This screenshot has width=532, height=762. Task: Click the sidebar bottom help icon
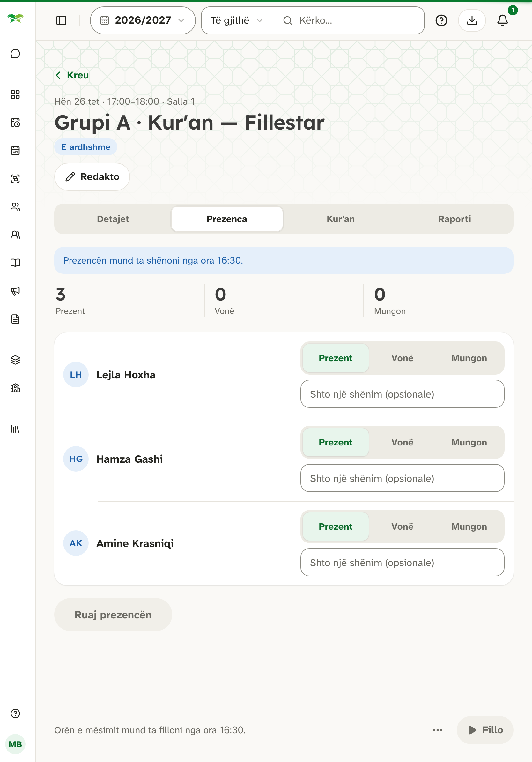coord(15,713)
